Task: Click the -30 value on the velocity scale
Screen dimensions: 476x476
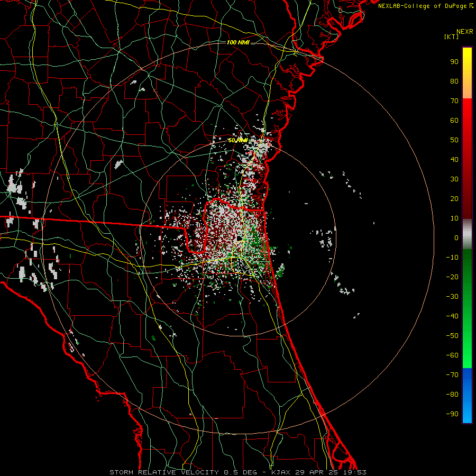Action: pos(452,297)
